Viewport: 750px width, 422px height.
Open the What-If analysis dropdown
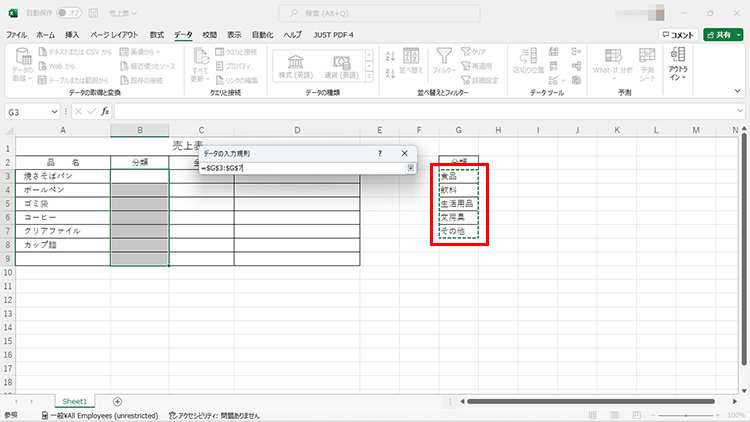coord(615,62)
